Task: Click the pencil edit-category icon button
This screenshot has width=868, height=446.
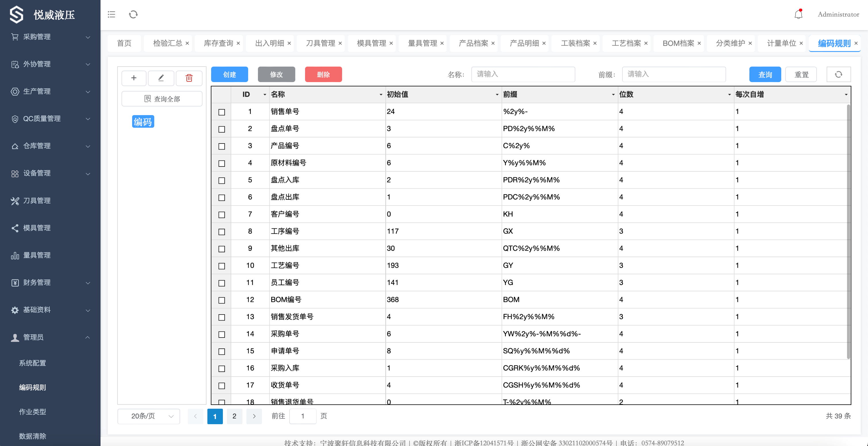Action: coord(161,78)
